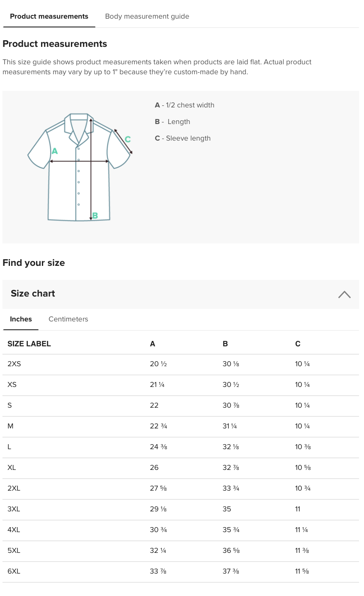This screenshot has height=596, width=364.
Task: Click column B header in size table
Action: click(225, 344)
